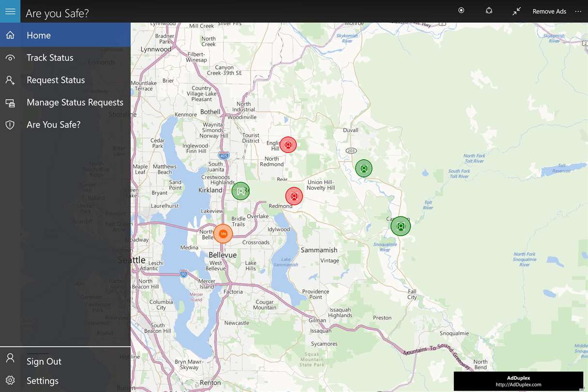The height and width of the screenshot is (392, 588).
Task: Click the eye icon beside Track Status
Action: (x=10, y=58)
